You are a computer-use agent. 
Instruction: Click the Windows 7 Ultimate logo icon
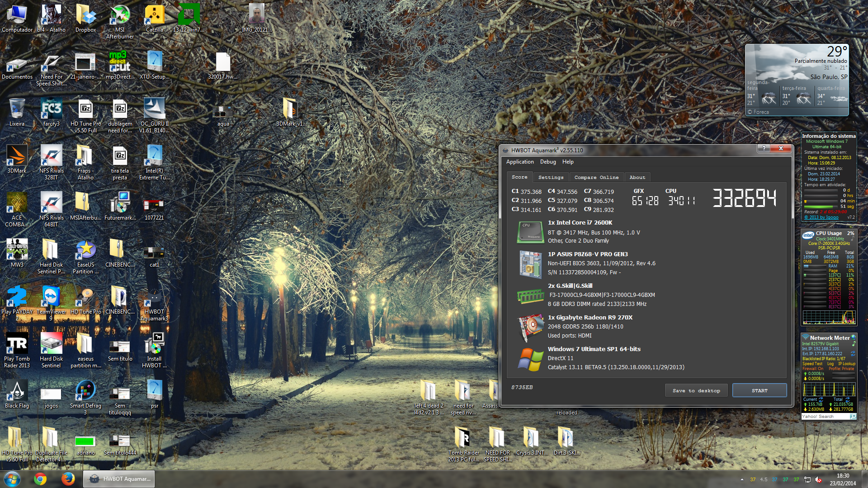(x=530, y=360)
